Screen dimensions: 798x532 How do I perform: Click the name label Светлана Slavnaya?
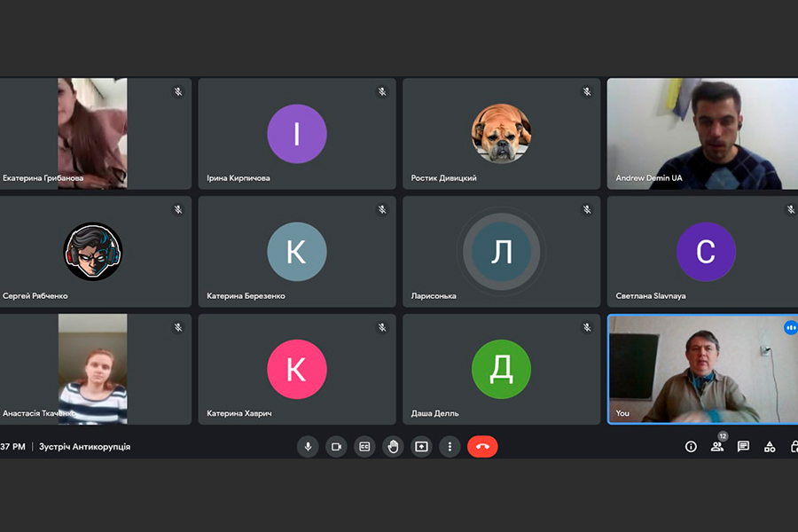tap(651, 296)
